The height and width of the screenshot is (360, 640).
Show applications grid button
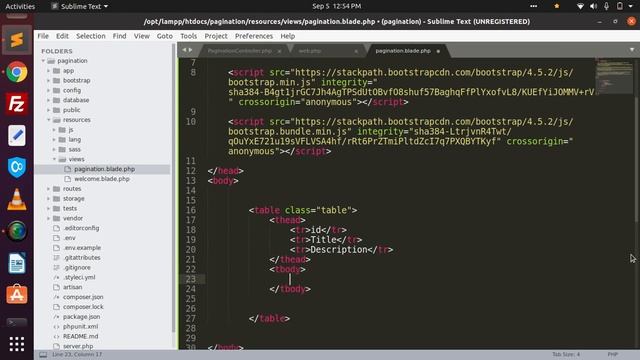[x=17, y=344]
